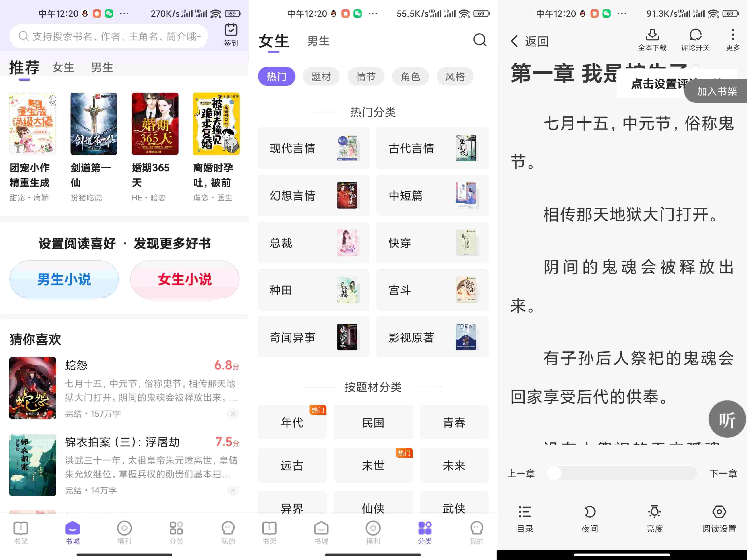This screenshot has height=560, width=747.
Task: Open the 蛇怨 book cover thumbnail
Action: pyautogui.click(x=32, y=388)
